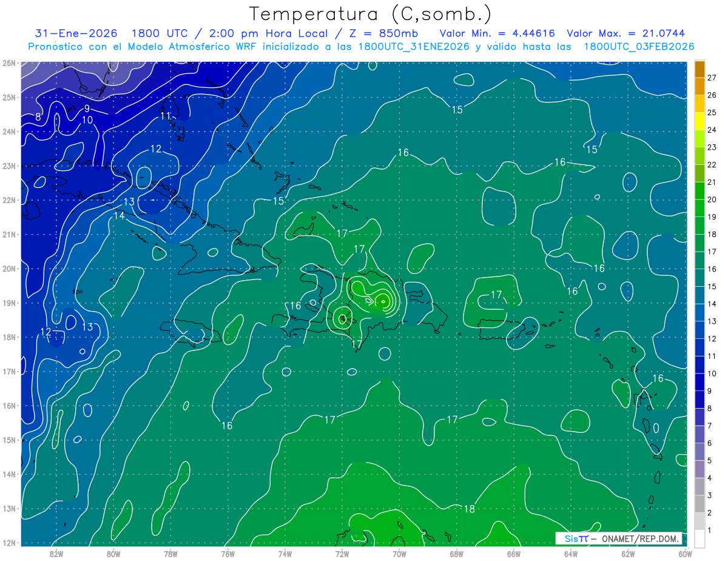728x562 pixels.
Task: Click the '19N' latitude axis label
Action: [x=8, y=303]
